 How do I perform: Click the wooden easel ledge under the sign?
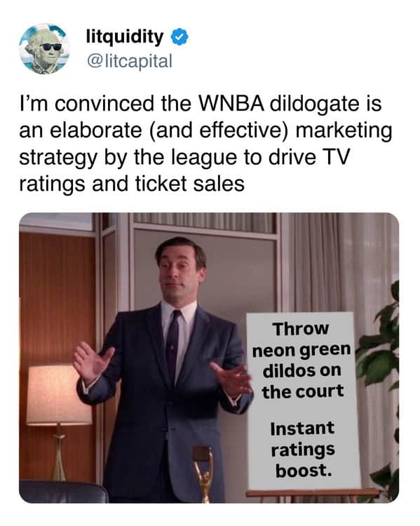313,492
